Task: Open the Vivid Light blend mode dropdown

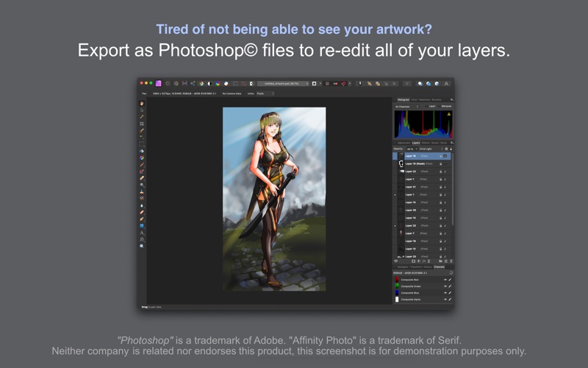Action: 431,149
